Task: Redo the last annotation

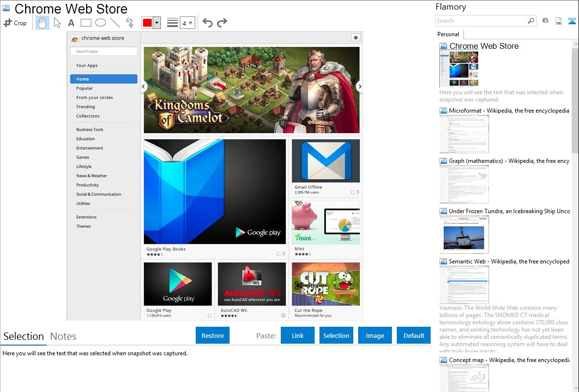Action: pos(222,23)
